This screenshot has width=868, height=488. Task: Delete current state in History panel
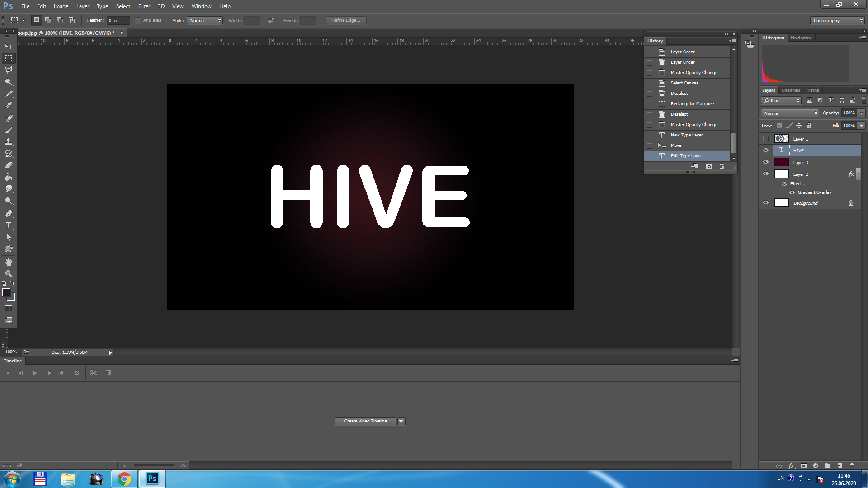(722, 166)
